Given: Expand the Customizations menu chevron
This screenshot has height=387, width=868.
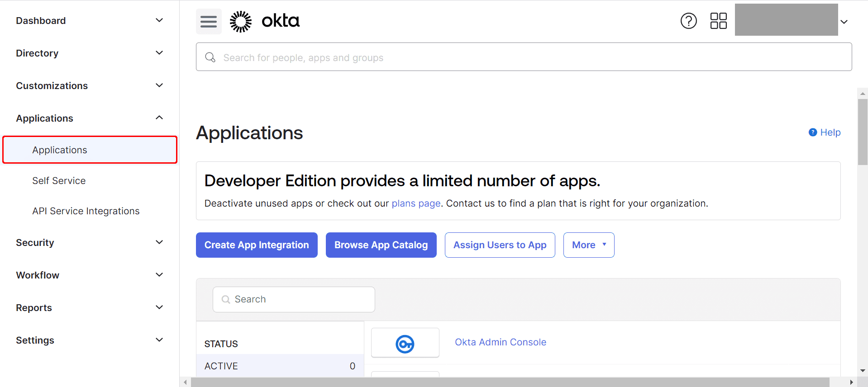Looking at the screenshot, I should pos(159,85).
